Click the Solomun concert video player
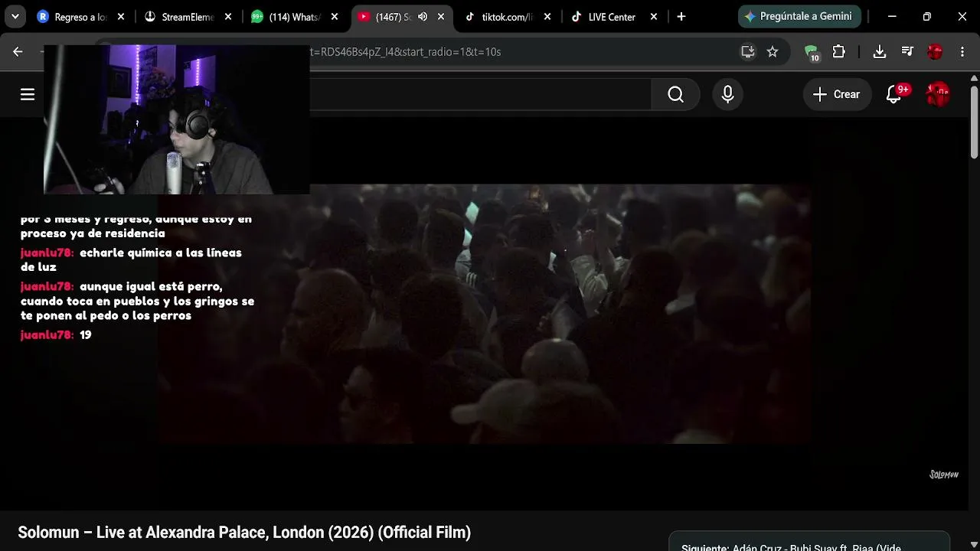The height and width of the screenshot is (551, 980). pos(484,314)
